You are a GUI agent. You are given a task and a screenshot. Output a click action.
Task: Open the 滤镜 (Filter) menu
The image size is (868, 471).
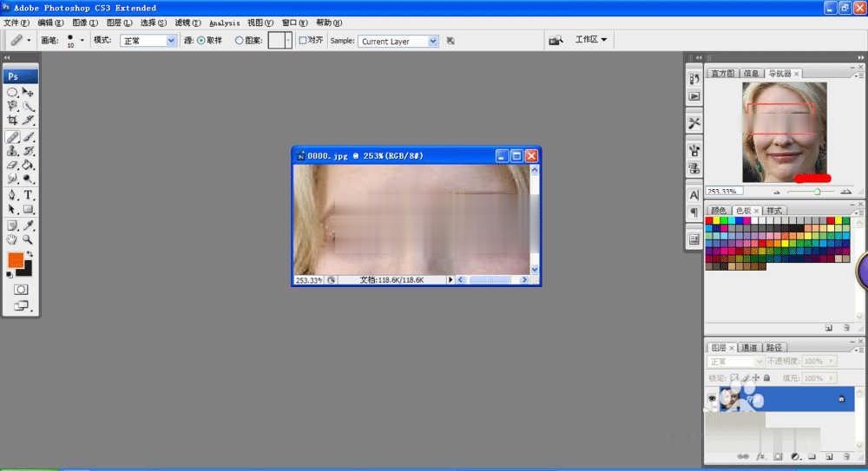(187, 23)
